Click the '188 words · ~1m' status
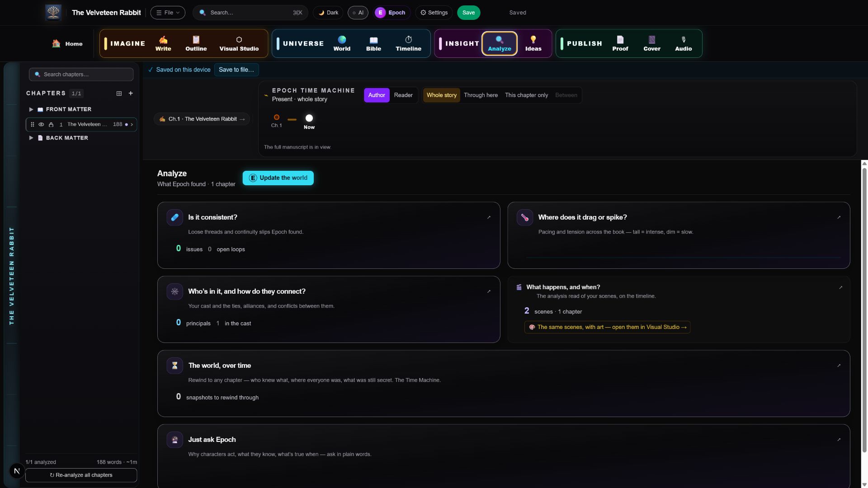868x488 pixels. pos(117,462)
